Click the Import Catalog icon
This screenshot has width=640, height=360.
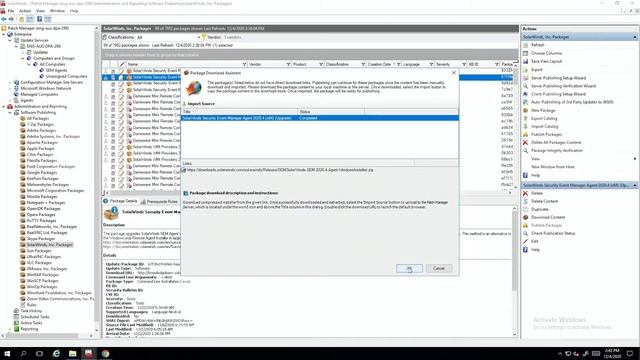coord(526,127)
